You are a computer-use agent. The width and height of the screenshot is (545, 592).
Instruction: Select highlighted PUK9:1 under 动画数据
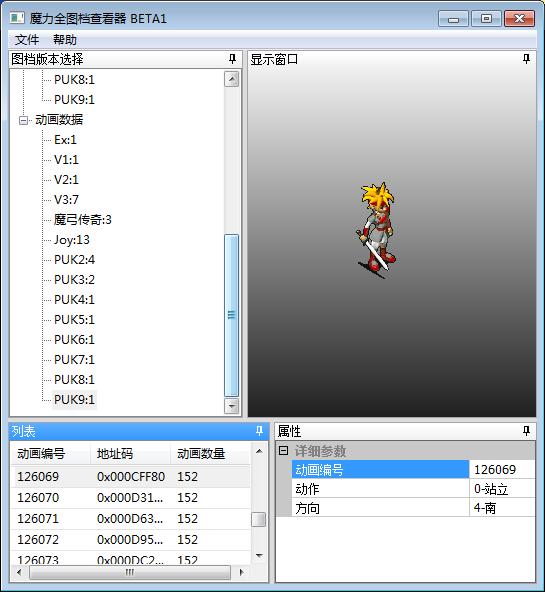click(74, 399)
